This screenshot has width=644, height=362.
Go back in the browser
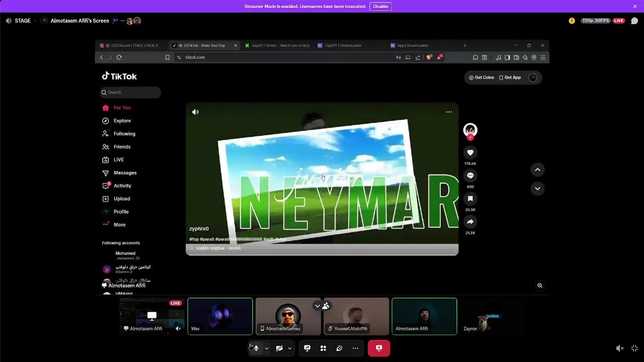coord(101,57)
